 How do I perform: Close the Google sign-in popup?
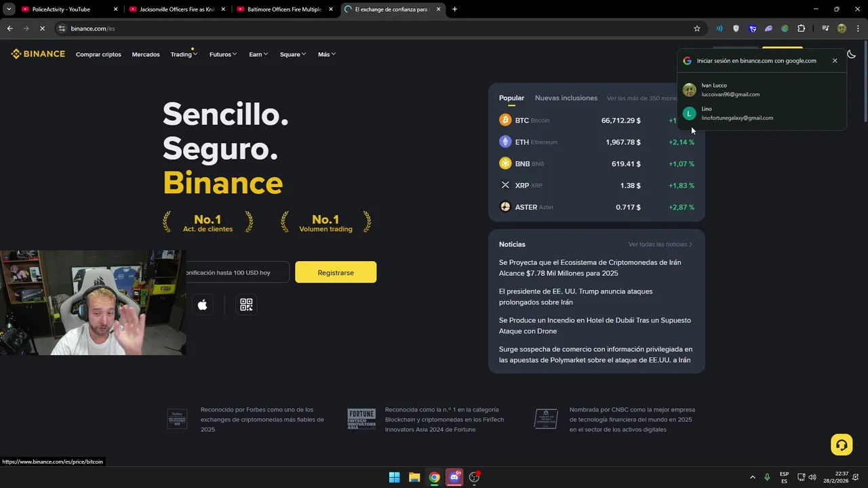point(835,60)
